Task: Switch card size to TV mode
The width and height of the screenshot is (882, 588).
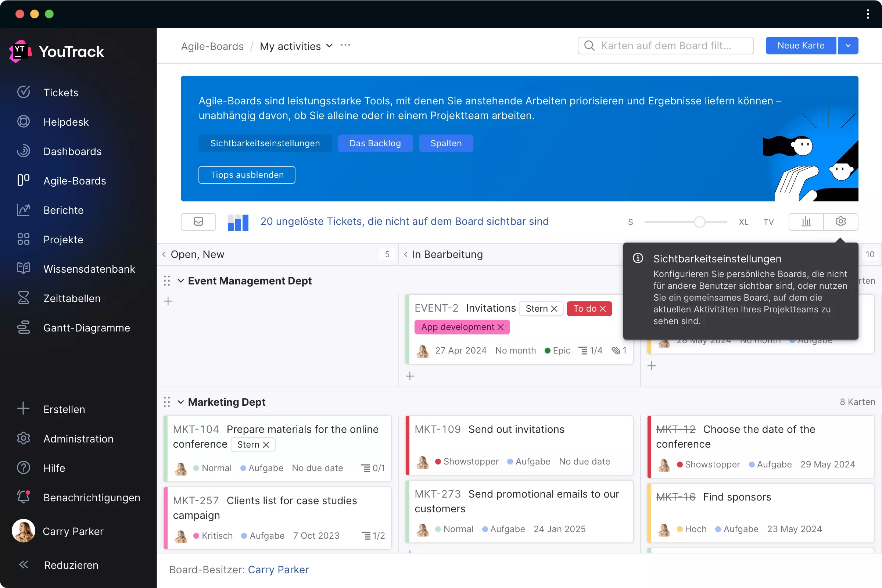Action: click(x=768, y=222)
